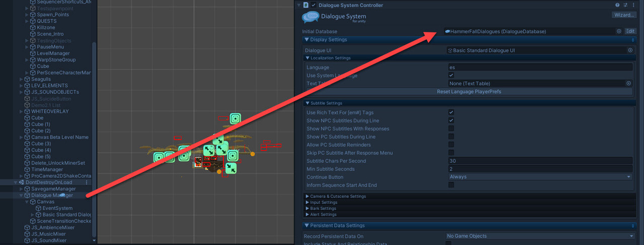Open object picker for Dialogue UI field

630,50
